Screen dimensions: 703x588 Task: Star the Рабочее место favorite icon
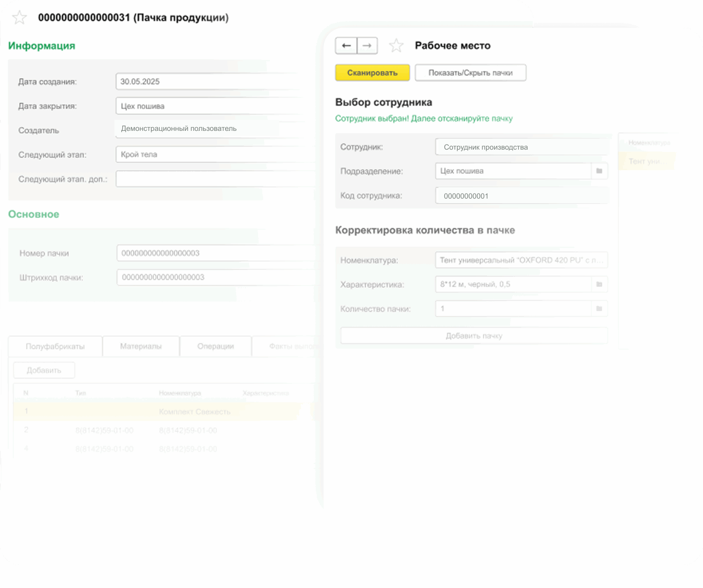pos(396,46)
